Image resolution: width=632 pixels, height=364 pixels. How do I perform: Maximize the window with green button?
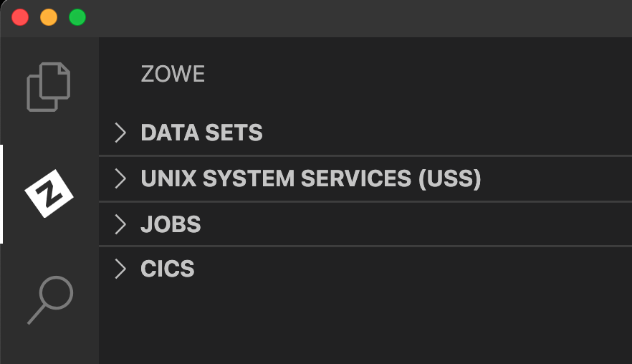[x=77, y=18]
